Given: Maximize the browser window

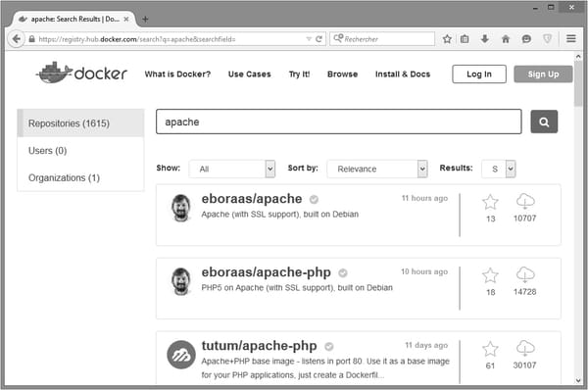Looking at the screenshot, I should (x=551, y=7).
